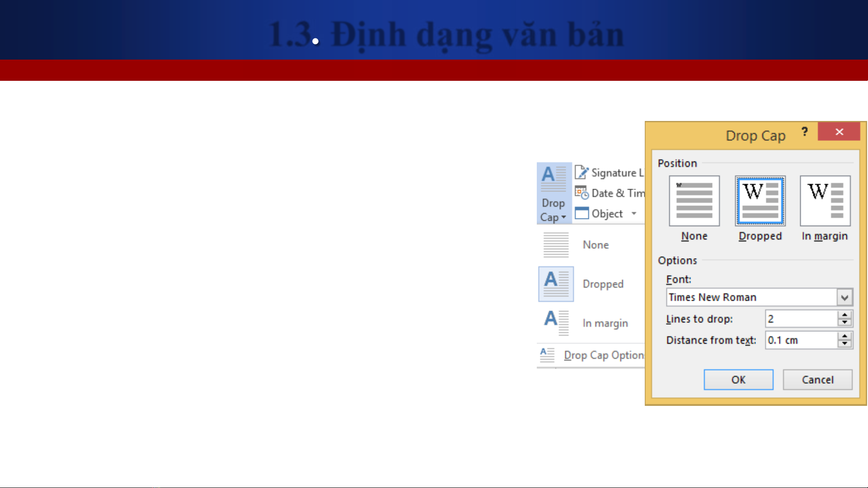Screen dimensions: 868x488
Task: Decrease Distance from text with down arrow
Action: pos(845,344)
